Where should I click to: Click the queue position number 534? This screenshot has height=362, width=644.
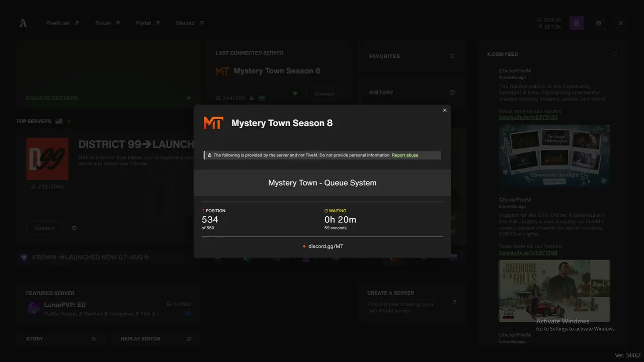click(x=210, y=220)
